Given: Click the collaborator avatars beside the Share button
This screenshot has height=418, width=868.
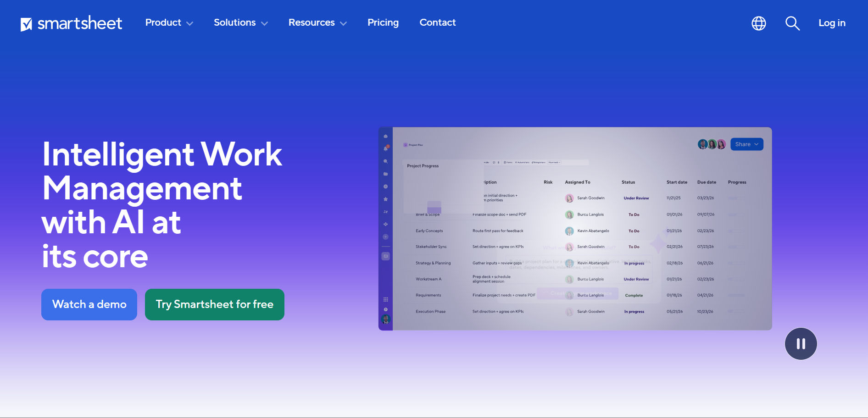Looking at the screenshot, I should pyautogui.click(x=712, y=144).
